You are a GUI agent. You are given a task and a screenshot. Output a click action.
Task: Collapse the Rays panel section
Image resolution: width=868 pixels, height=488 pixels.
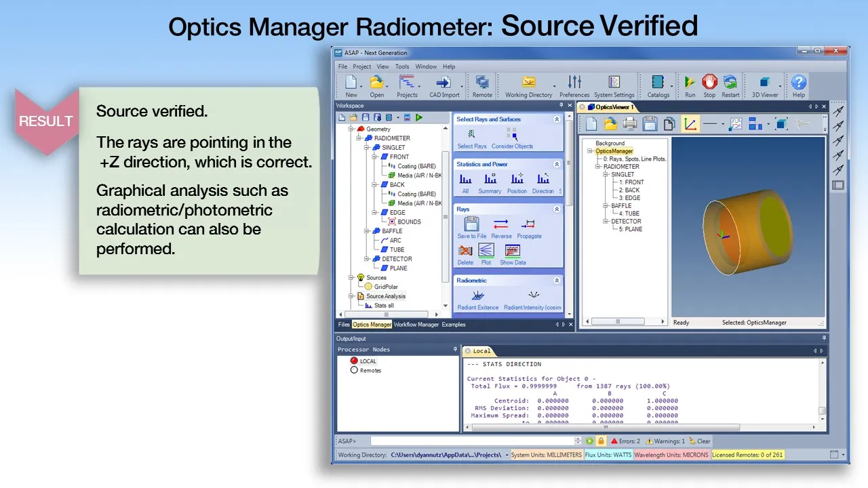pos(557,209)
